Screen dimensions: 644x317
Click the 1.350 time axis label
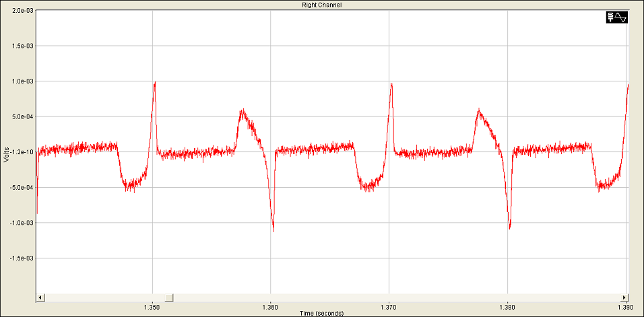click(152, 307)
